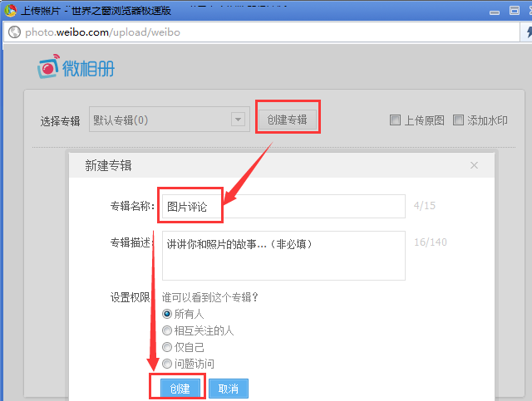Click the lightning icon beside address bar
This screenshot has height=401, width=532.
[529, 32]
